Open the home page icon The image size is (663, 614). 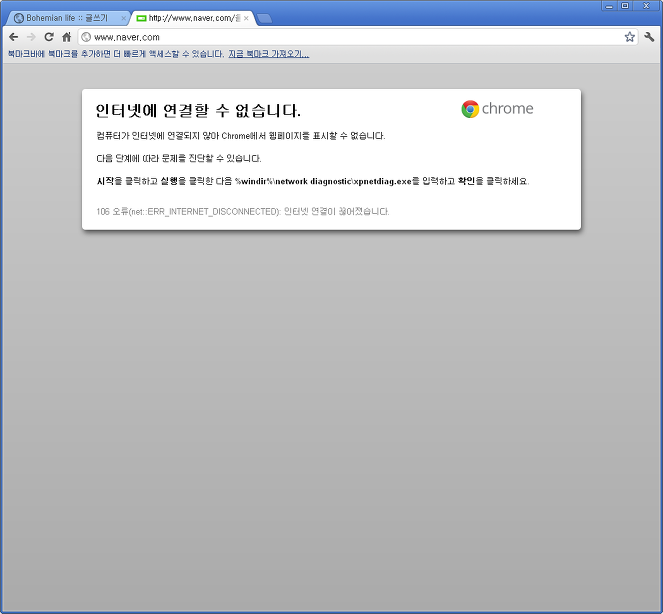67,37
